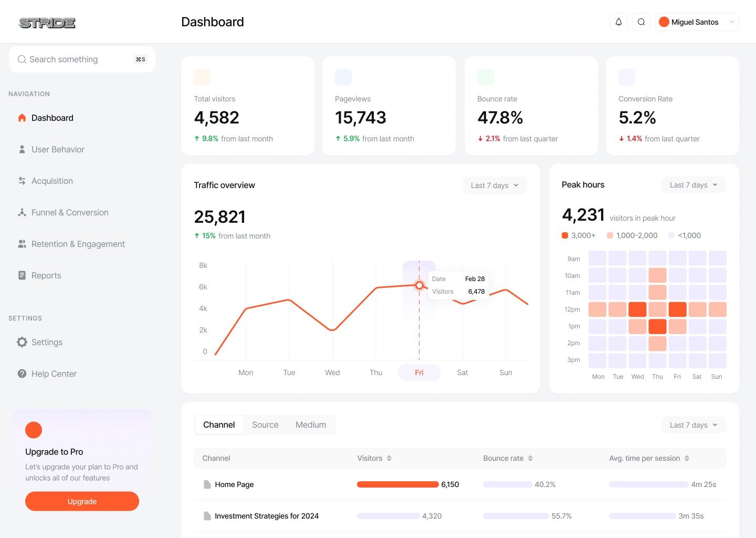Viewport: 756px width, 538px height.
Task: Switch to the Medium tab
Action: 311,425
